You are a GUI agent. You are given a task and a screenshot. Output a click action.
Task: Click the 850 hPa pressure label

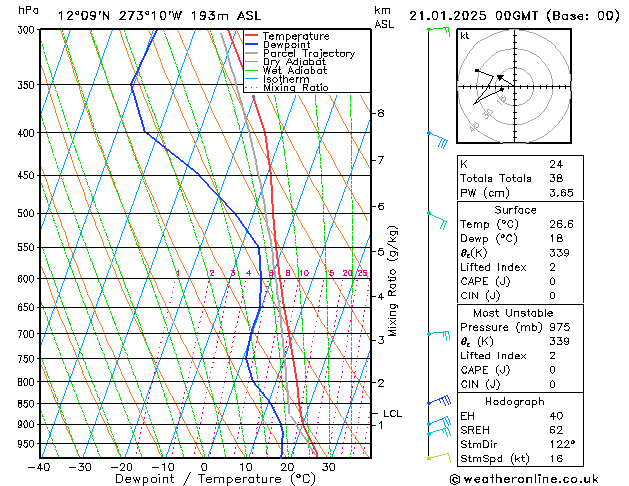coord(28,404)
